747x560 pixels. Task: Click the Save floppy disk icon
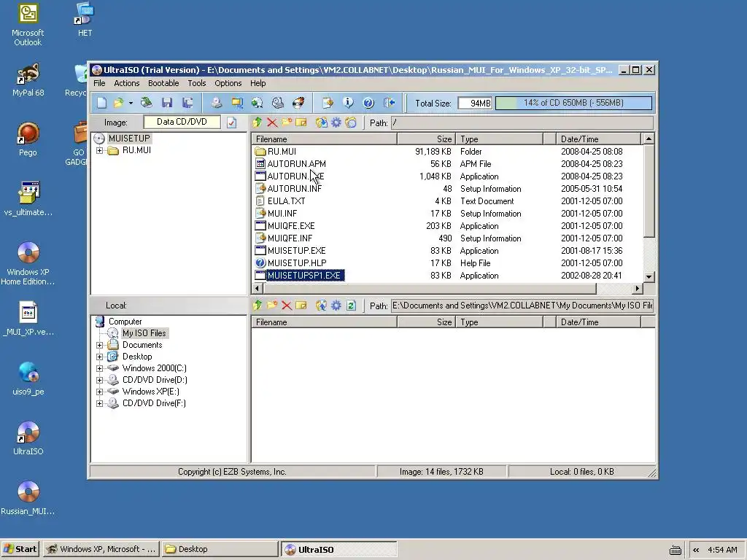167,103
